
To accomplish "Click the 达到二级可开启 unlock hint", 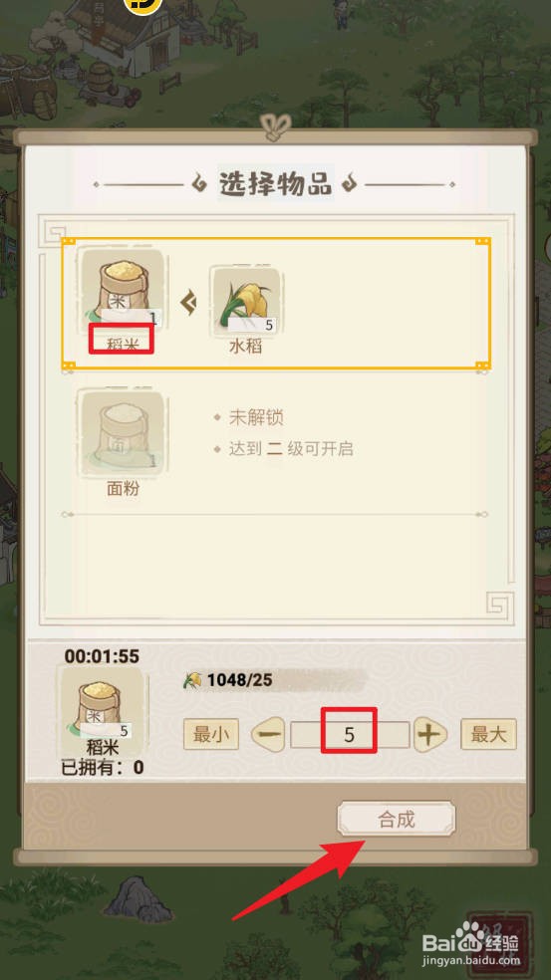I will pyautogui.click(x=292, y=449).
